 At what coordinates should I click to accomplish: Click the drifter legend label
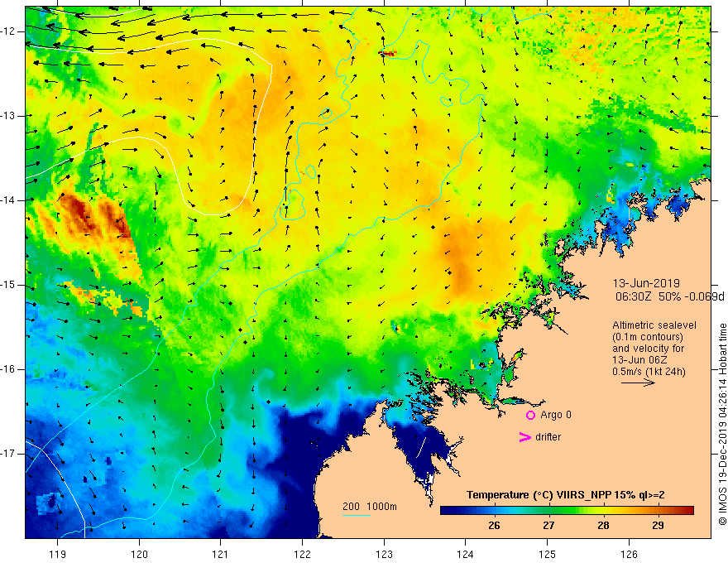tap(548, 437)
